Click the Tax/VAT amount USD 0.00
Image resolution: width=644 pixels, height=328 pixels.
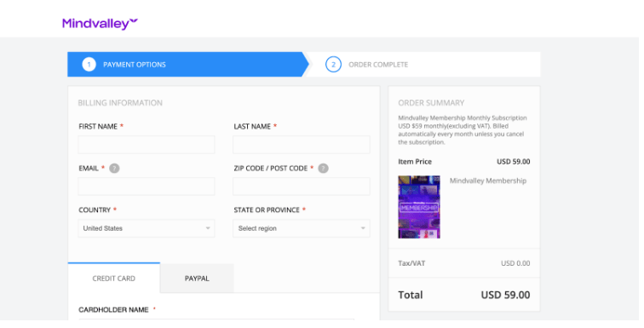tap(515, 263)
